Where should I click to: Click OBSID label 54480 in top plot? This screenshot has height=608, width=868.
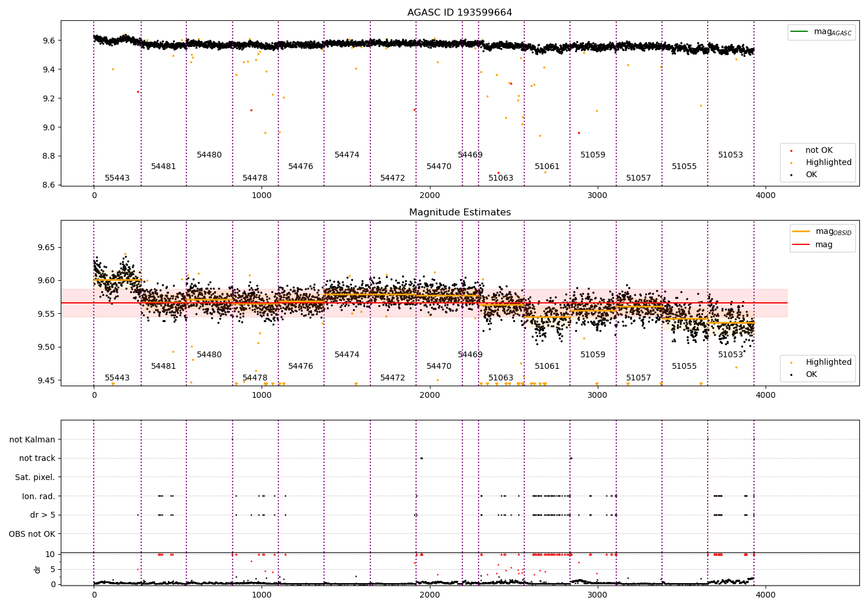pos(209,155)
